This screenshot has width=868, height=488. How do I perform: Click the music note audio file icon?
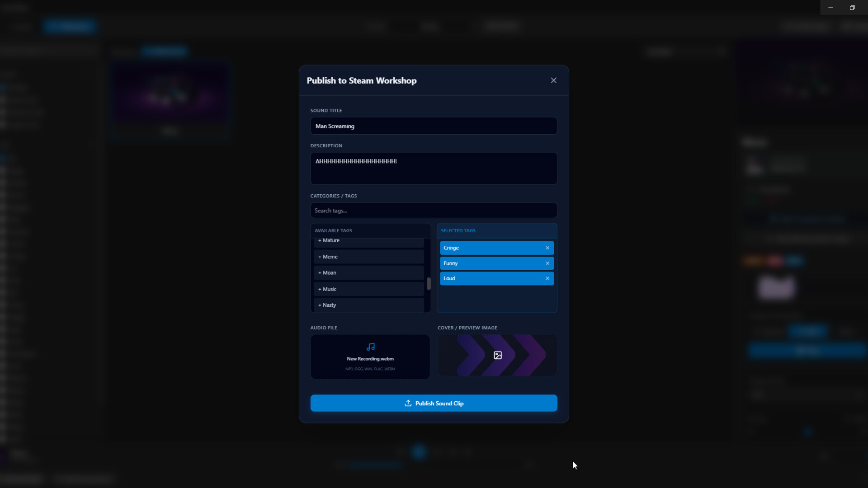click(371, 347)
